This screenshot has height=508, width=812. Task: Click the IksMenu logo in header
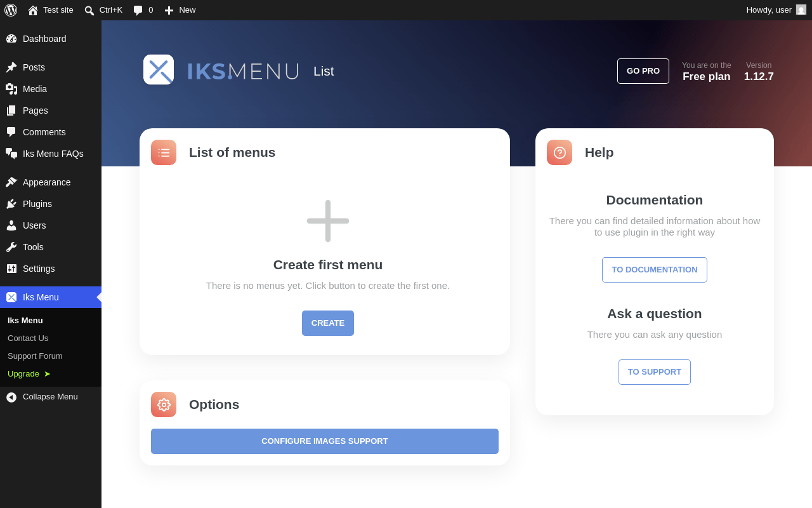[x=159, y=70]
